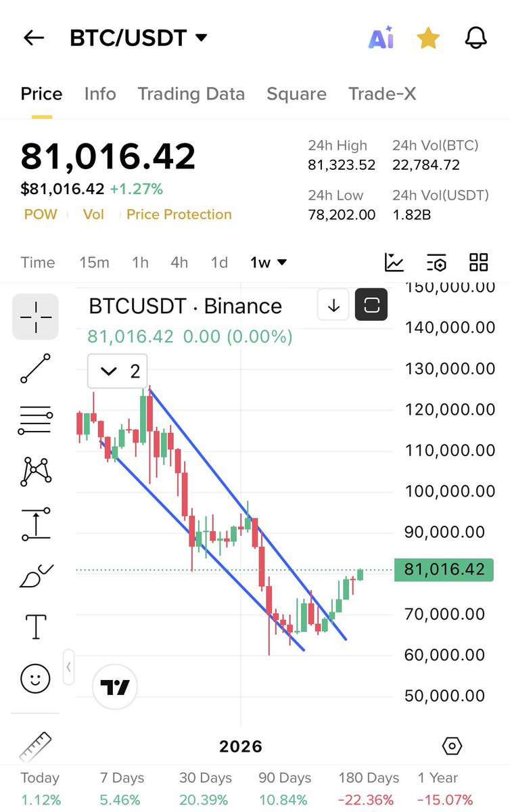Select the 30 Days performance 20.39%
The width and height of the screenshot is (510, 812).
pyautogui.click(x=205, y=788)
